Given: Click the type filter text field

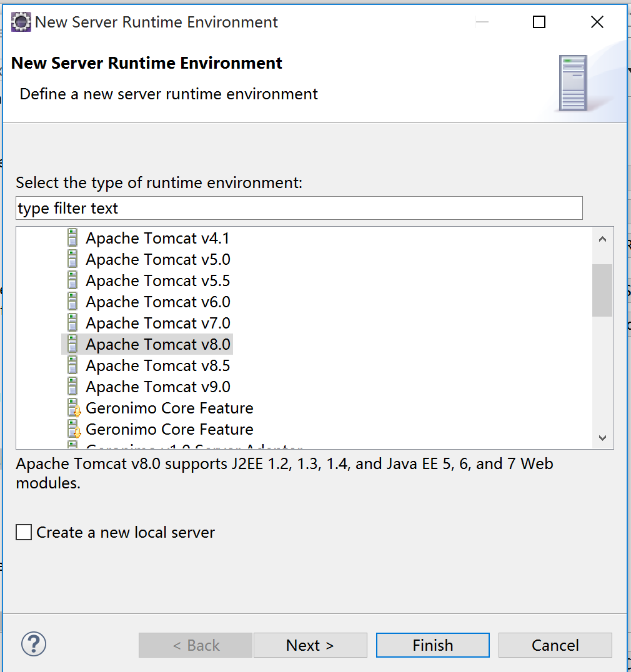Looking at the screenshot, I should (x=299, y=209).
